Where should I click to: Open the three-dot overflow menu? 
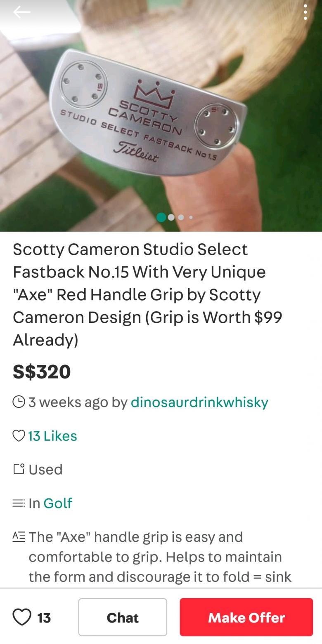(305, 12)
